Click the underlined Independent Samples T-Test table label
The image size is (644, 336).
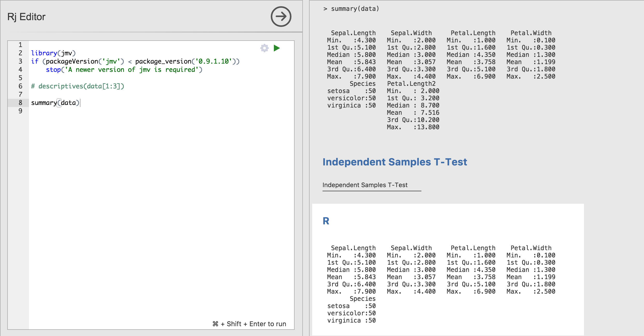[365, 185]
